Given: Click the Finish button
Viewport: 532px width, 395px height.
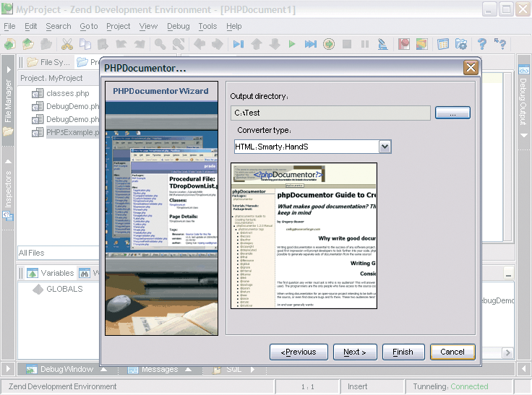Looking at the screenshot, I should [403, 352].
